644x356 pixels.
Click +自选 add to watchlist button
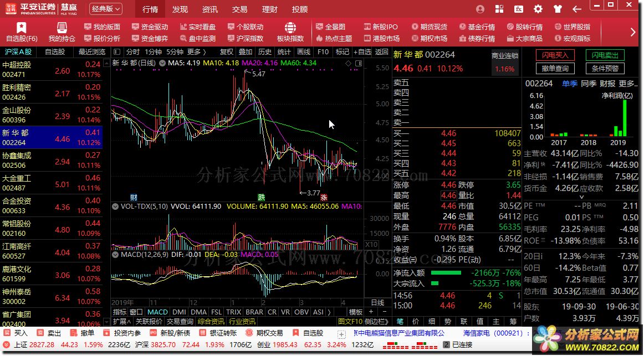coord(362,51)
